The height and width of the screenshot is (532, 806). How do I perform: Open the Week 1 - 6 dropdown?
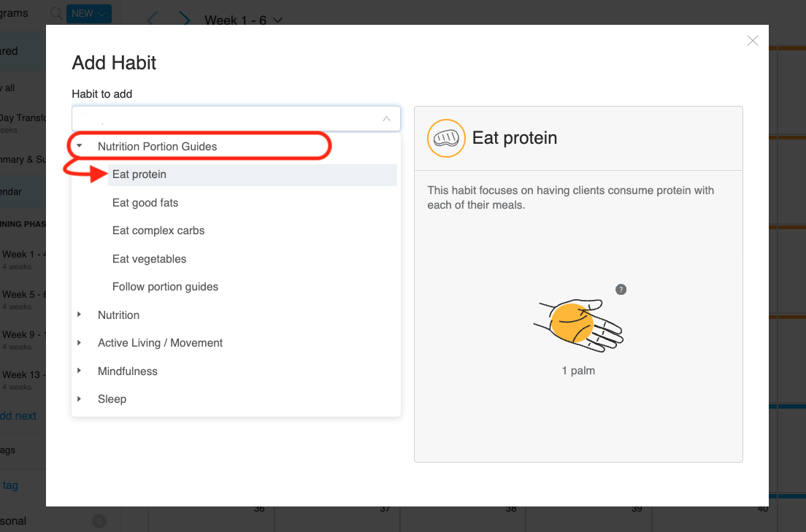coord(244,20)
